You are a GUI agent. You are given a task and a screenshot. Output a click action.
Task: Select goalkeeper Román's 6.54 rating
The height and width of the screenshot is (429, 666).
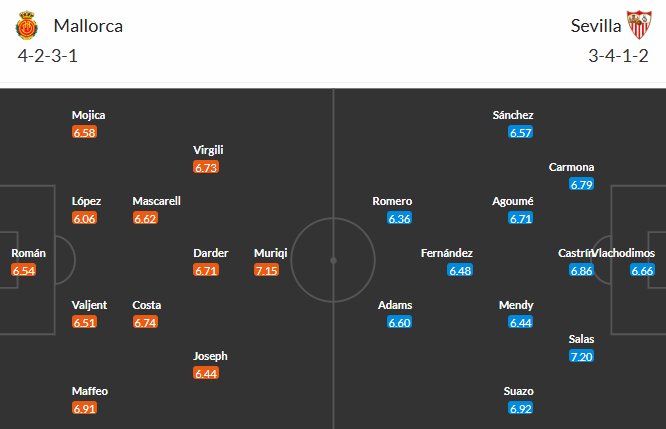(x=24, y=270)
